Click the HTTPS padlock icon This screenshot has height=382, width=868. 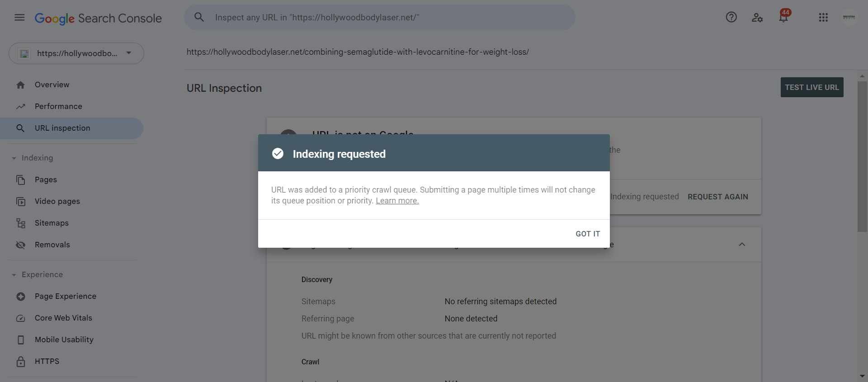point(21,361)
